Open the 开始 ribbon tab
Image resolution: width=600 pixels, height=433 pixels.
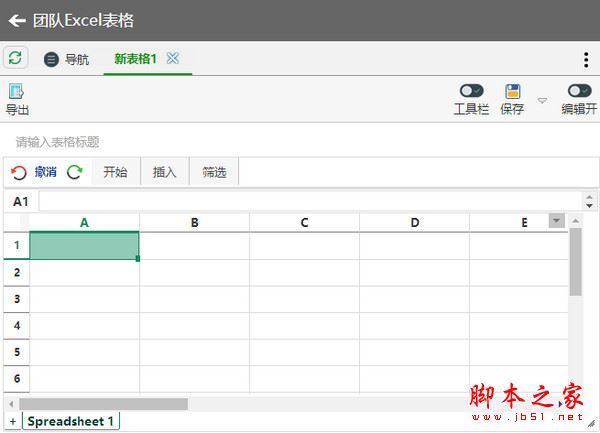pyautogui.click(x=115, y=172)
